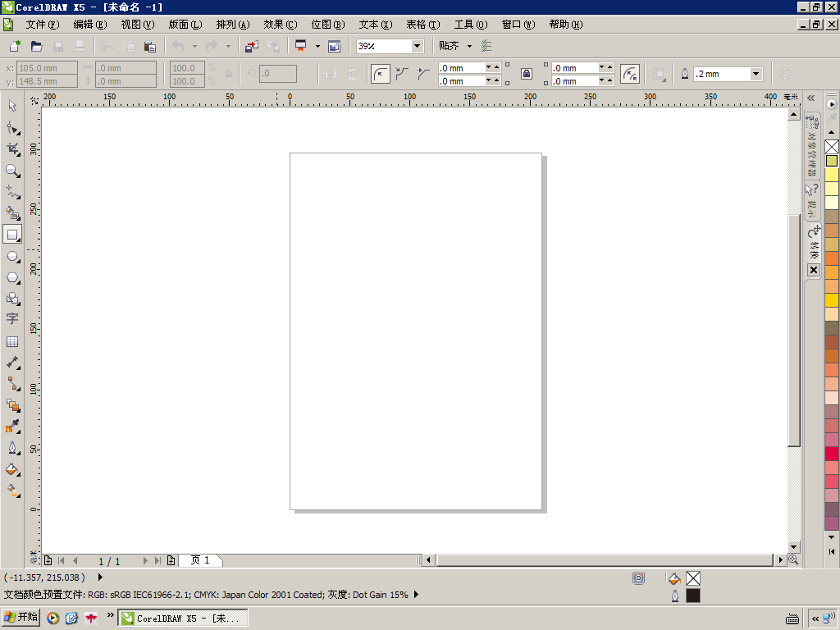Add a page after current page
Image resolution: width=840 pixels, height=630 pixels.
(x=171, y=560)
